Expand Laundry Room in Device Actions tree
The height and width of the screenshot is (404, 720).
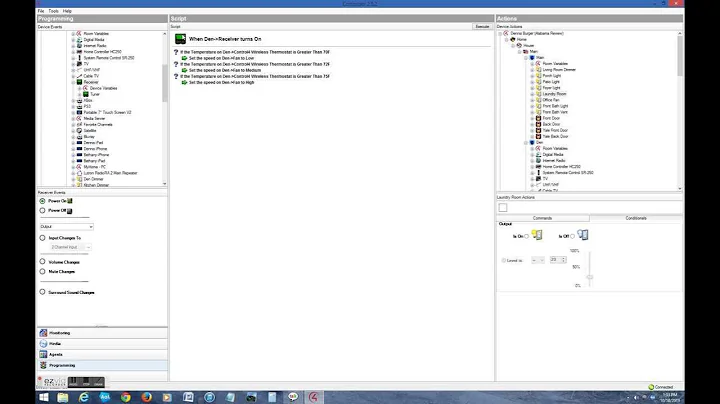click(532, 94)
